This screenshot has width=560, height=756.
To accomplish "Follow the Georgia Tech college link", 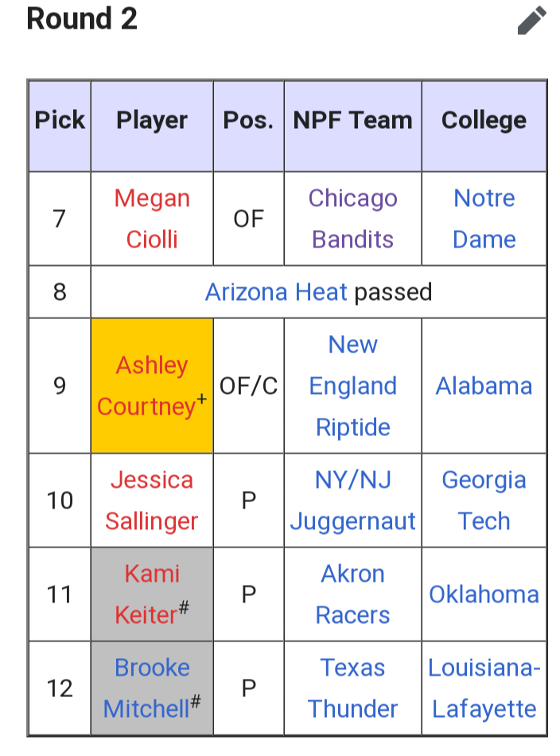I will tap(484, 501).
